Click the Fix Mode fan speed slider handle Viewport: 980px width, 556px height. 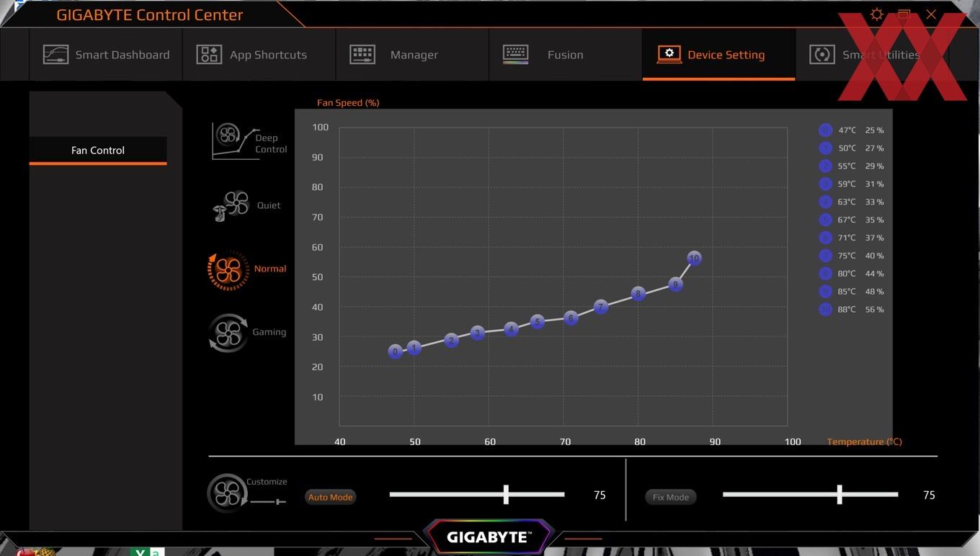pos(839,494)
